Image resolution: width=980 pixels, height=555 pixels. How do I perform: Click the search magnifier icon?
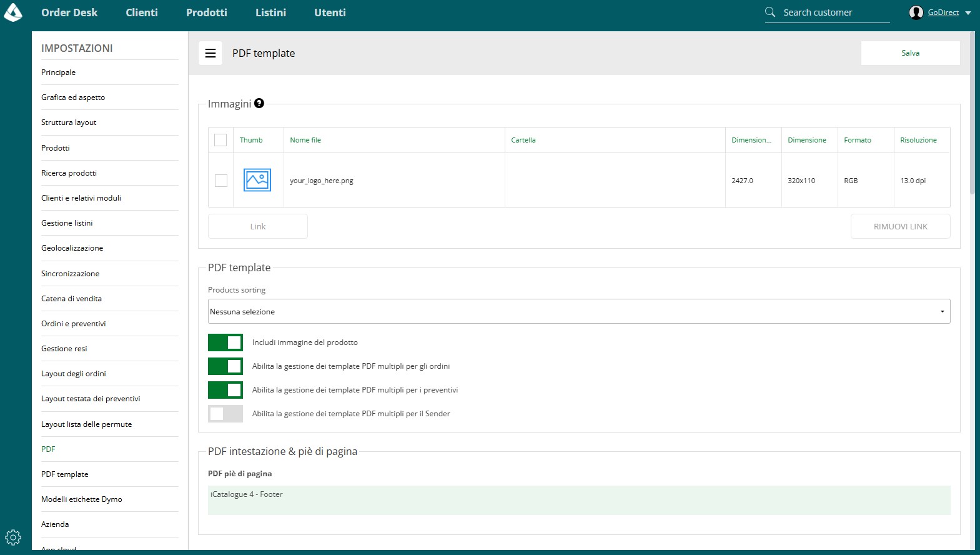pos(770,12)
